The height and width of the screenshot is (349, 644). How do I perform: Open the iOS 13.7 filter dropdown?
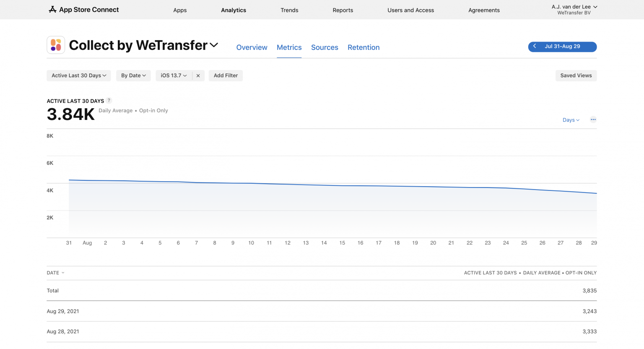pos(173,76)
